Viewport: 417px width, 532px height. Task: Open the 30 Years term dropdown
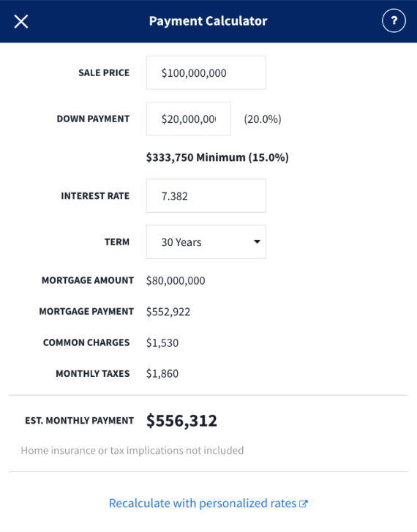(206, 241)
